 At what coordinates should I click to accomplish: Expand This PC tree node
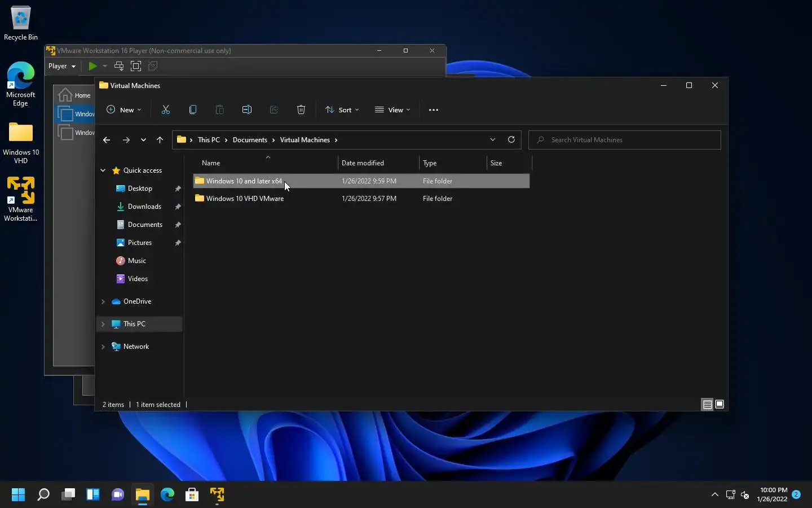(x=103, y=324)
